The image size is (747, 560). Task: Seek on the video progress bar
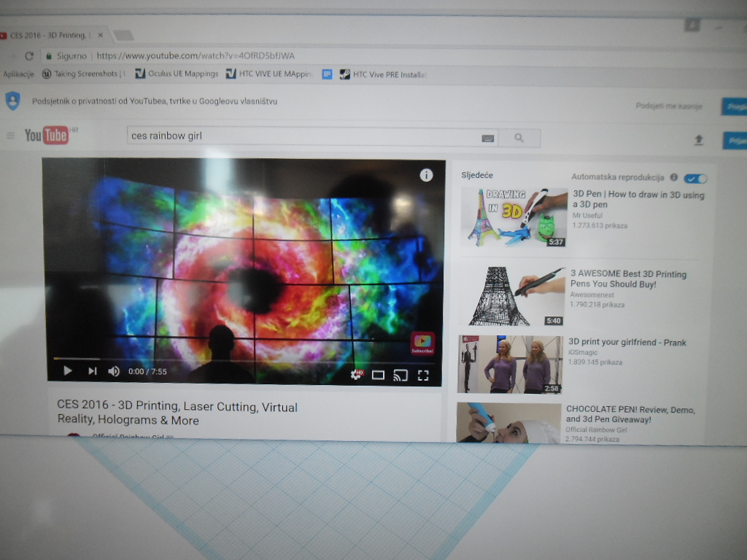(244, 359)
